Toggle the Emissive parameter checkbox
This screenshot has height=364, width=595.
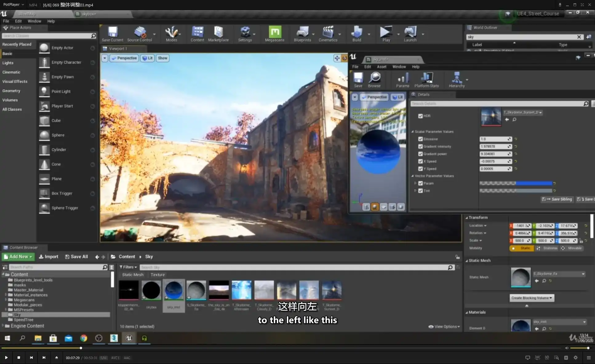420,139
